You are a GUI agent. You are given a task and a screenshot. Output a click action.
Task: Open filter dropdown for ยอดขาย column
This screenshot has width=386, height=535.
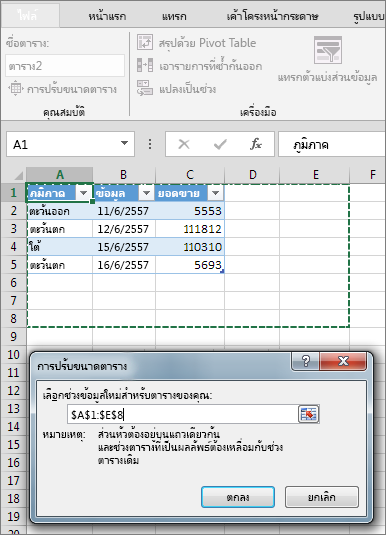(x=215, y=193)
